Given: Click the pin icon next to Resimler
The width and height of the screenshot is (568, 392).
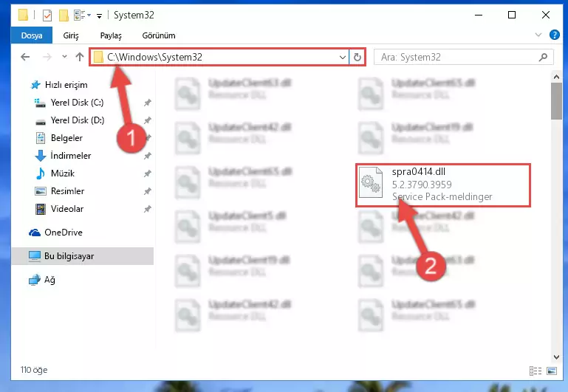Looking at the screenshot, I should [147, 191].
